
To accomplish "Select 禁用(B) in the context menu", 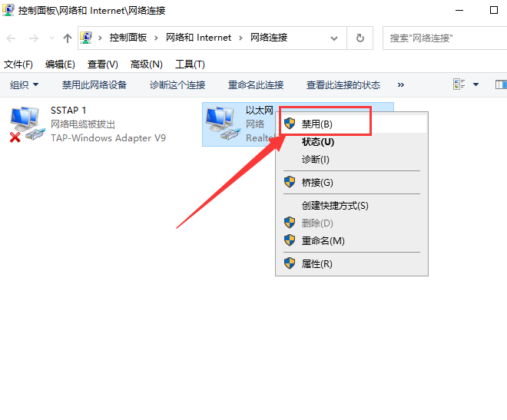I will pos(317,124).
